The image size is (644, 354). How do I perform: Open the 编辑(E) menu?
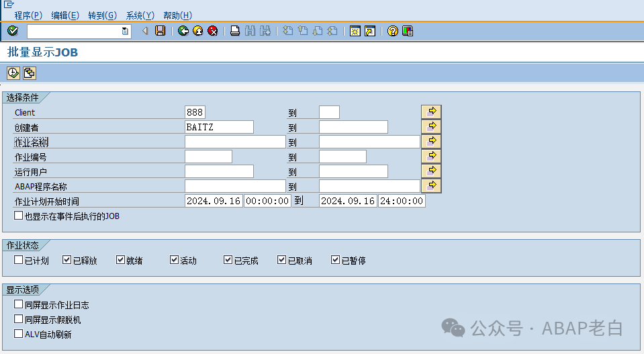65,15
